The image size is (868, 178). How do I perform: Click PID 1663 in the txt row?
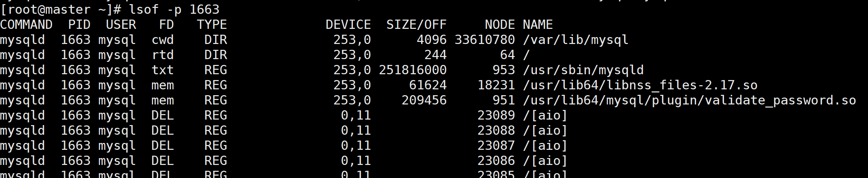click(x=75, y=70)
